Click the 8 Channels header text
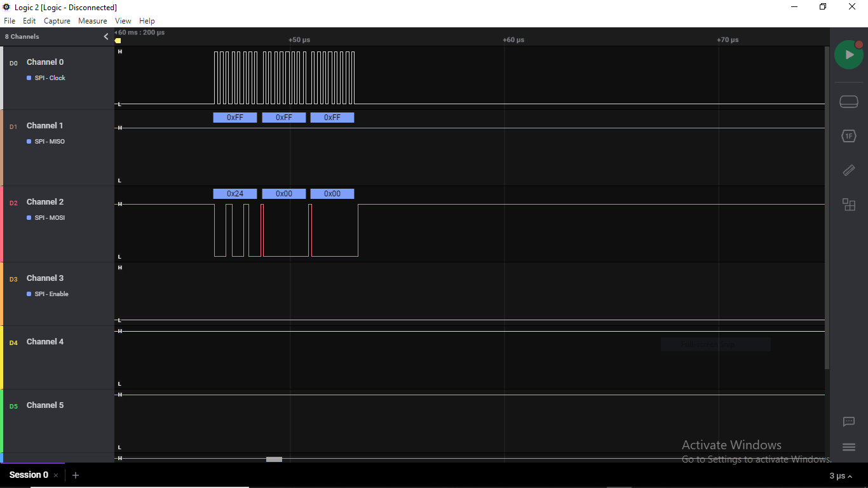 (x=22, y=37)
